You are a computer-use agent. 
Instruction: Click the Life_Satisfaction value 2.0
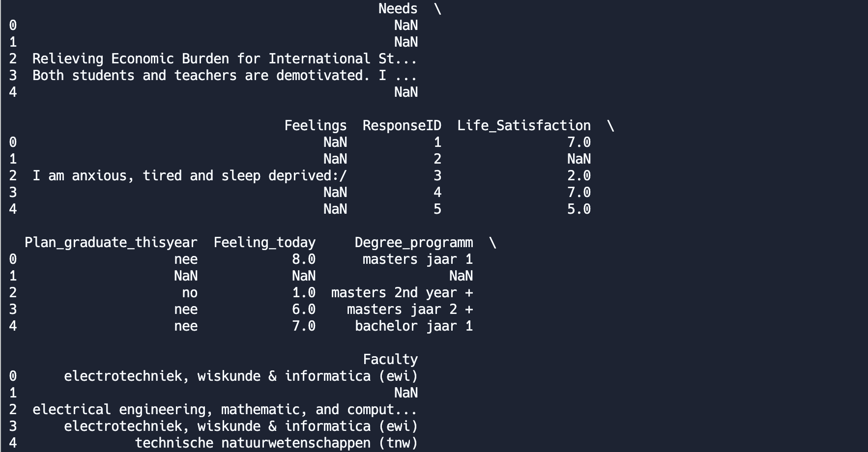pos(579,176)
